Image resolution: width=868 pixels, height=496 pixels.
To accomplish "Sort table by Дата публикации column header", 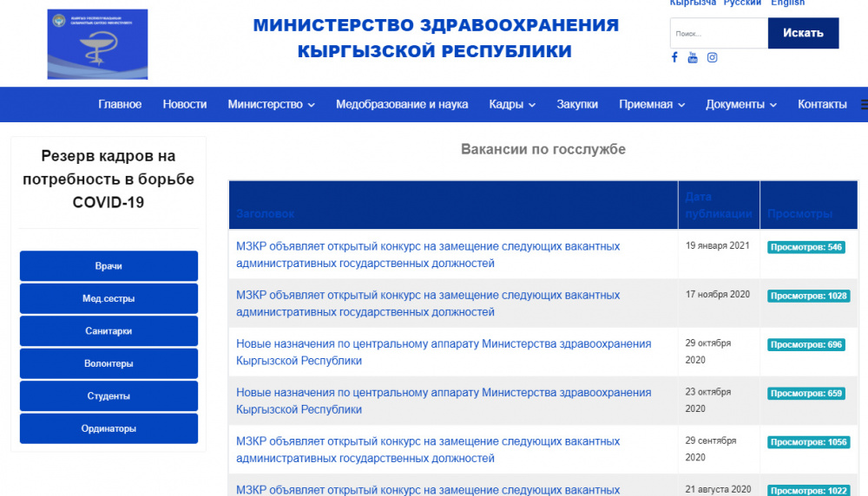I will 719,206.
